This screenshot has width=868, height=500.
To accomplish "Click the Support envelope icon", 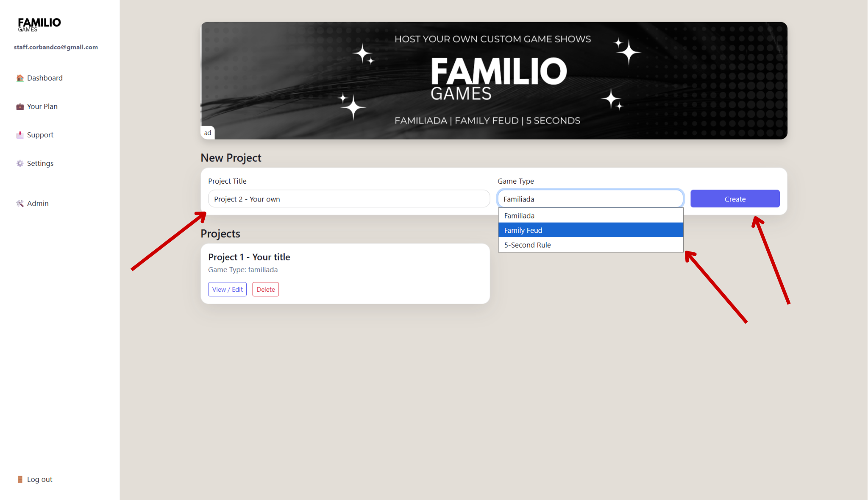I will 20,134.
